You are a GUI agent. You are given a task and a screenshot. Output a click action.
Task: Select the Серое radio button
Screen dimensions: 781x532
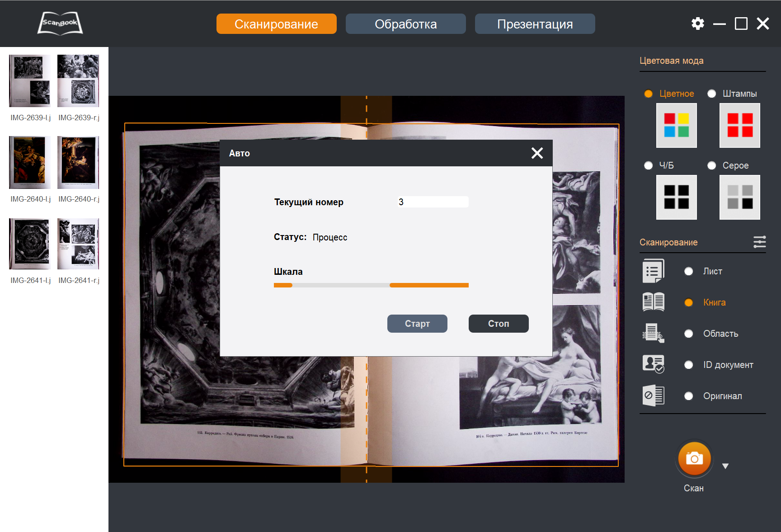pos(711,165)
